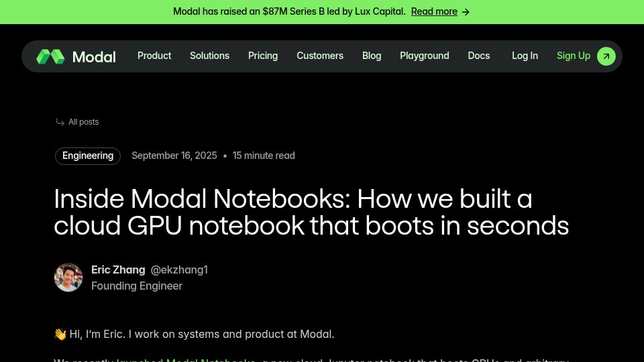Click the green Sign Up arrow icon
This screenshot has width=644, height=362.
coord(606,56)
